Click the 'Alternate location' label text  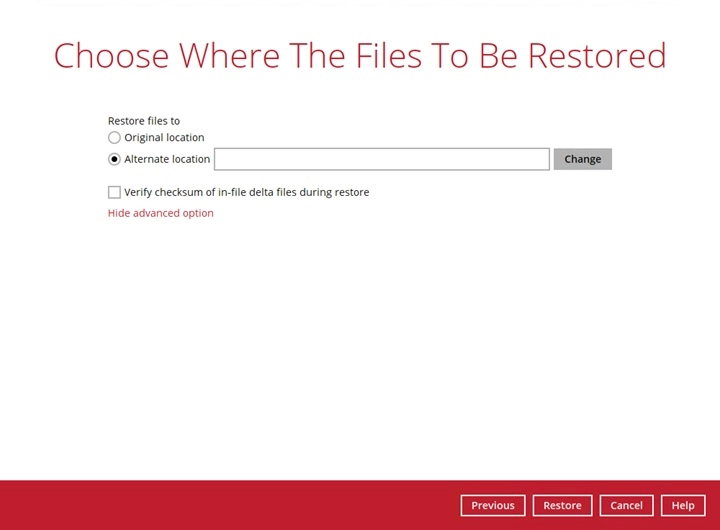[167, 159]
